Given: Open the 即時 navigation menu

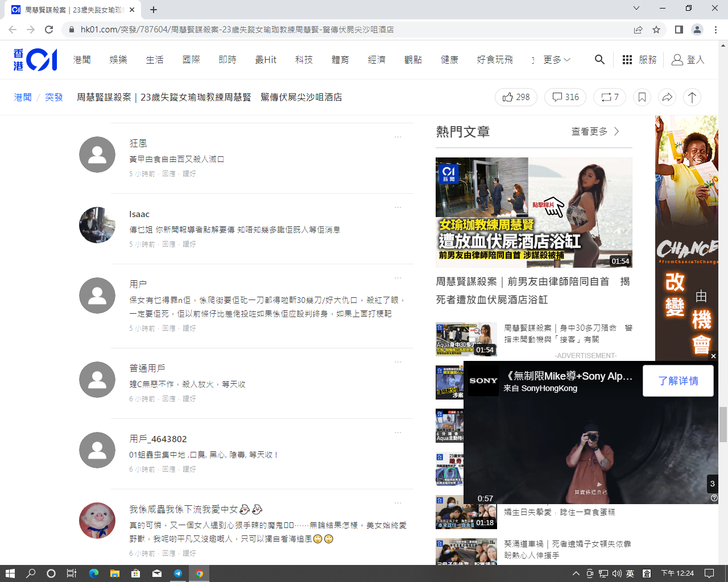Looking at the screenshot, I should point(227,60).
